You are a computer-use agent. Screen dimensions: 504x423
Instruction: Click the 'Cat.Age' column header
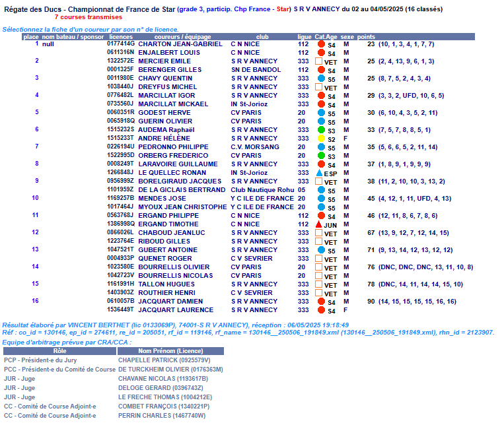326,36
